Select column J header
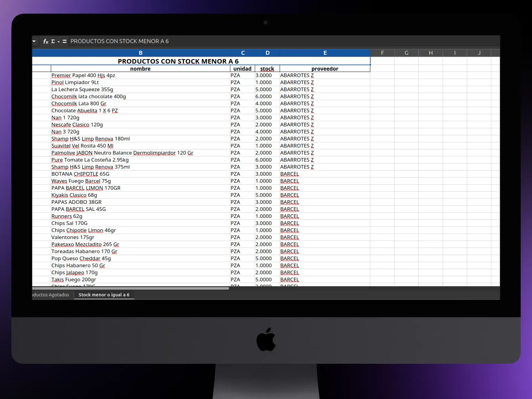 (x=479, y=53)
